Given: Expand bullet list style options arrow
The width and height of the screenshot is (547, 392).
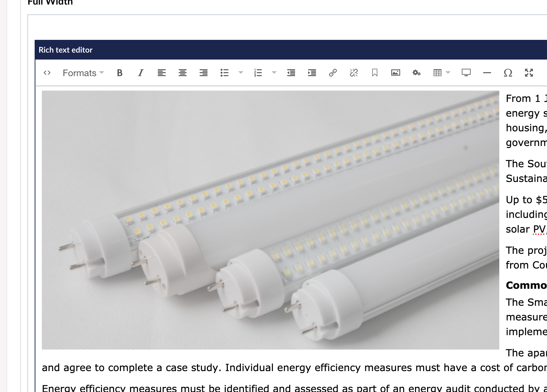Looking at the screenshot, I should point(241,73).
